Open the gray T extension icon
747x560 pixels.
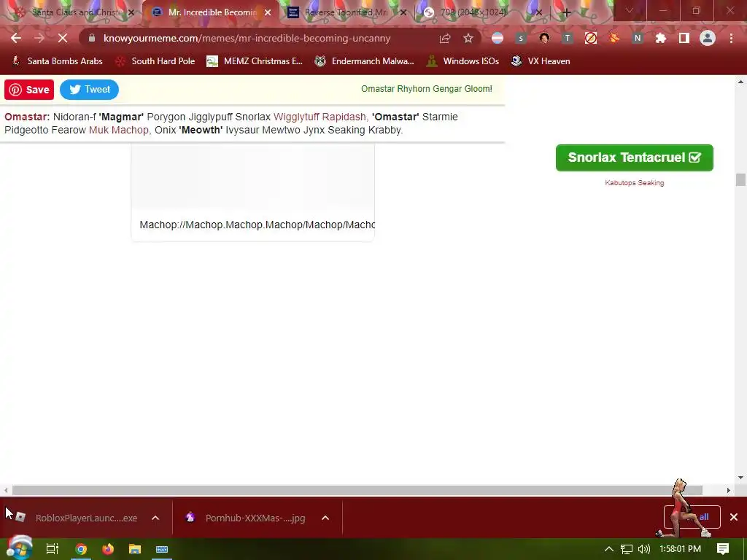567,38
